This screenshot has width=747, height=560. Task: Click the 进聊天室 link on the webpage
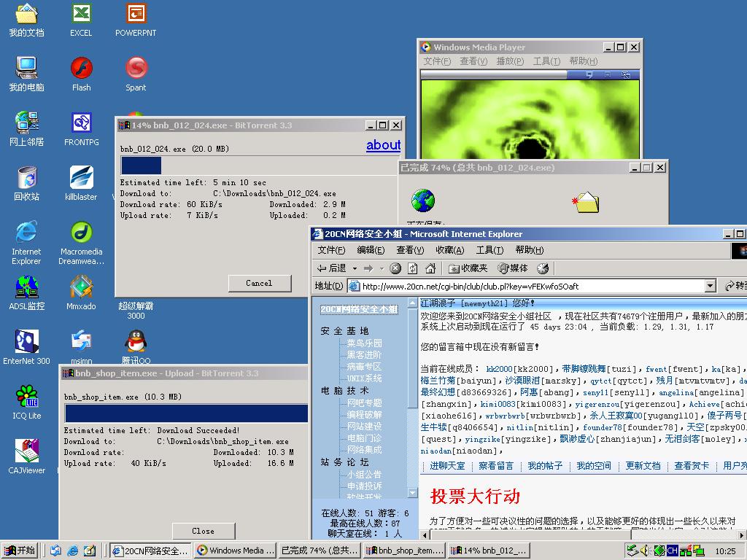447,466
